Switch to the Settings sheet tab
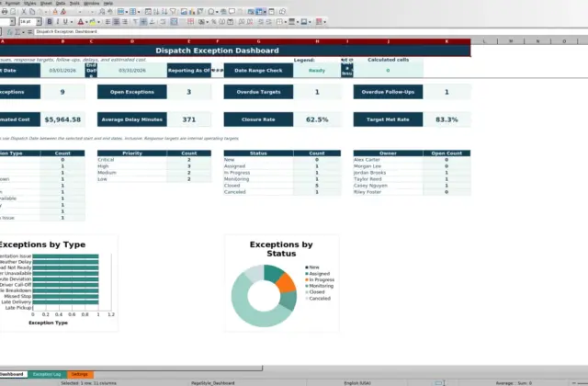588x386 pixels. [80, 374]
